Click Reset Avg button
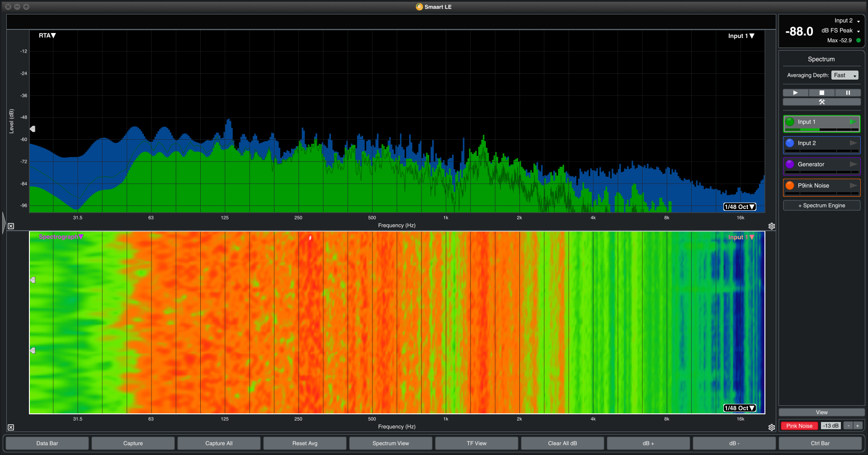Image resolution: width=868 pixels, height=455 pixels. click(305, 443)
